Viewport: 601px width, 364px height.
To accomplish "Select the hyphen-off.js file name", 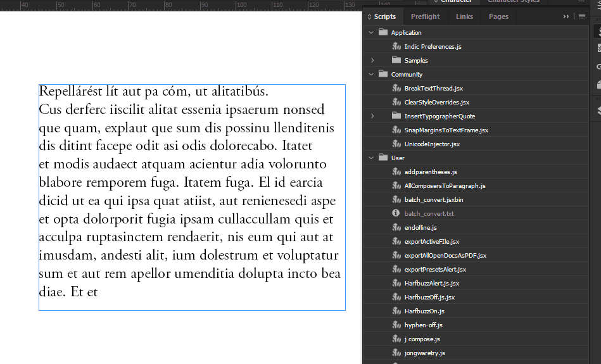I will [x=423, y=325].
